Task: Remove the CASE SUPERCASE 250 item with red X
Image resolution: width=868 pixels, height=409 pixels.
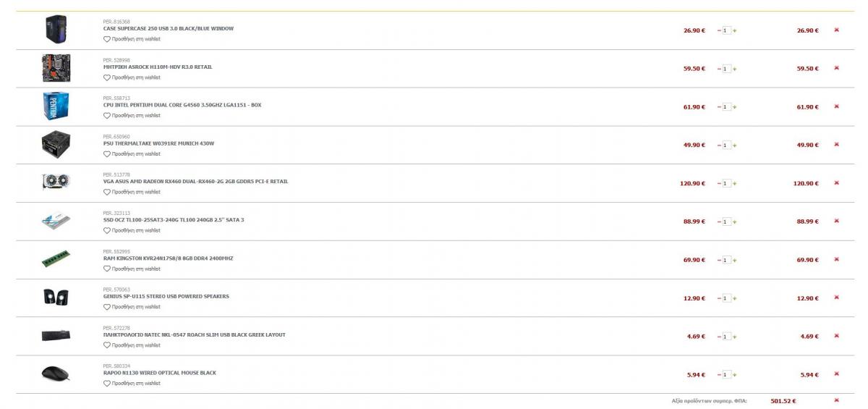Action: point(837,30)
